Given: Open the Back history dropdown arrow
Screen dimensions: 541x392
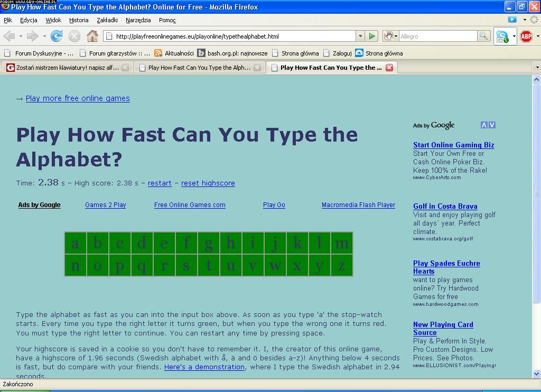Looking at the screenshot, I should (x=21, y=36).
